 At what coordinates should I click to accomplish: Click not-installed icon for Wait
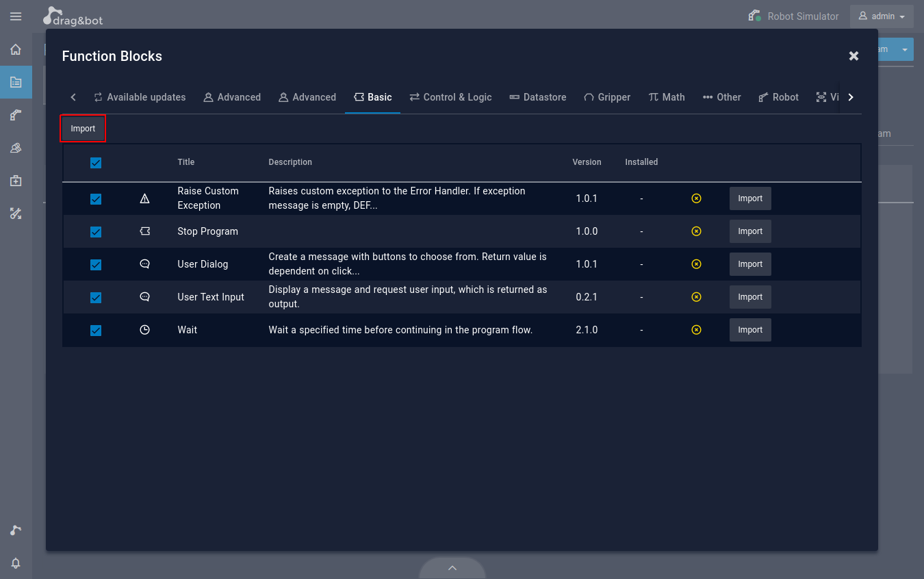pyautogui.click(x=696, y=330)
